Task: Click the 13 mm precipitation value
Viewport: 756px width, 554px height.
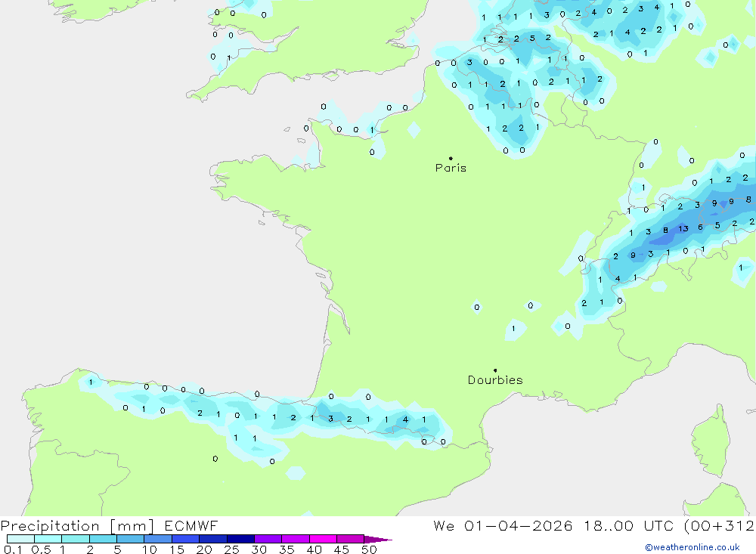Action: [x=683, y=228]
